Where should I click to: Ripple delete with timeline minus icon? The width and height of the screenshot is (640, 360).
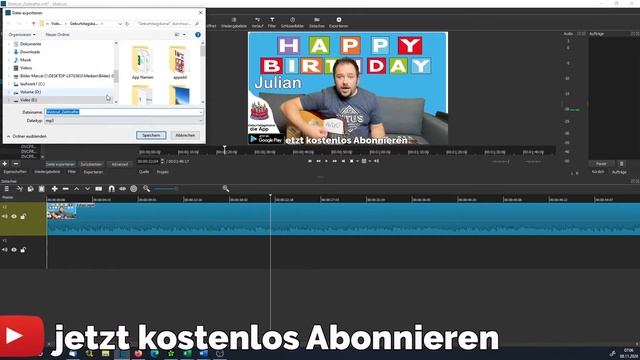pyautogui.click(x=65, y=189)
